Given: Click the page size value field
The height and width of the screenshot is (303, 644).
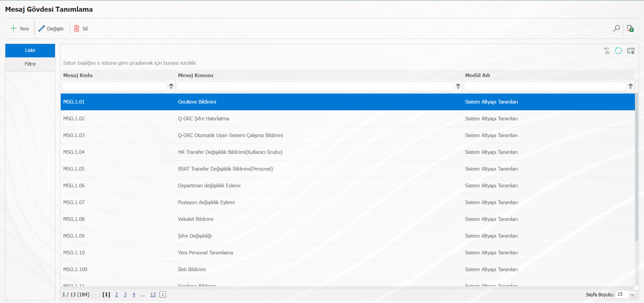Looking at the screenshot, I should [623, 294].
